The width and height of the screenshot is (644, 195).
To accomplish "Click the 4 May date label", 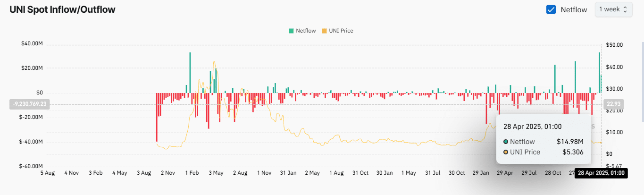I will point(119,173).
